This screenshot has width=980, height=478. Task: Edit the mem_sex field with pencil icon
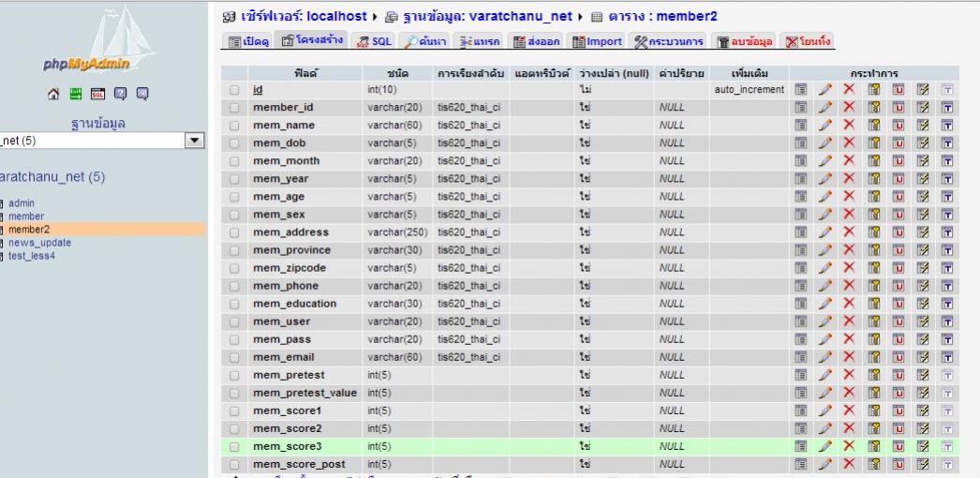point(825,215)
